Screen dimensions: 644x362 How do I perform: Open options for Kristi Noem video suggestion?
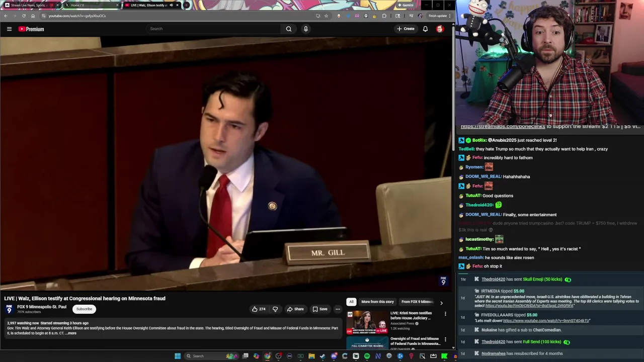pyautogui.click(x=445, y=314)
